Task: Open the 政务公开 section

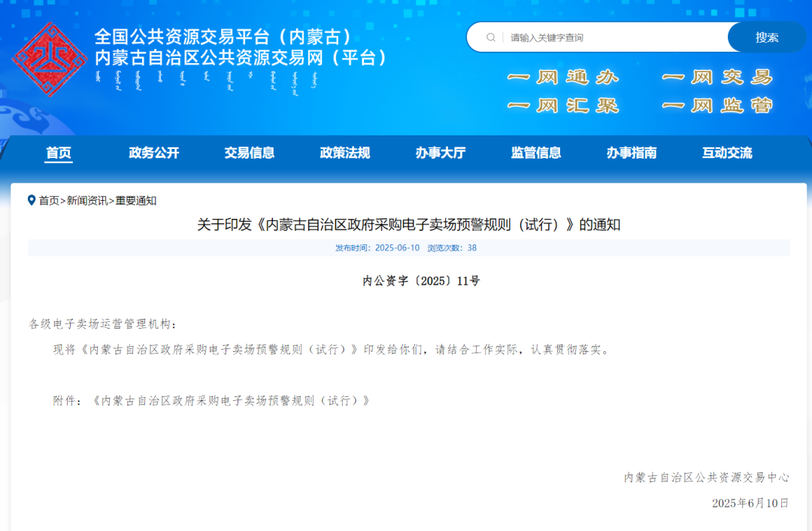Action: [x=154, y=152]
